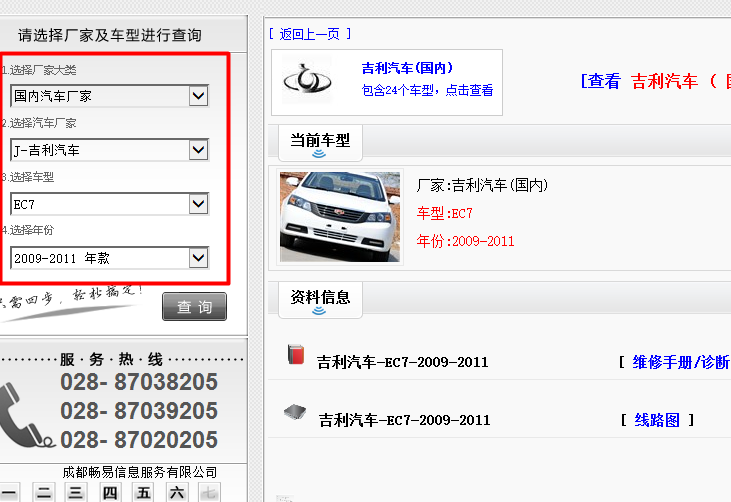Click the gray wiring diagram device icon
Screen dimensions: 731x502
point(295,412)
